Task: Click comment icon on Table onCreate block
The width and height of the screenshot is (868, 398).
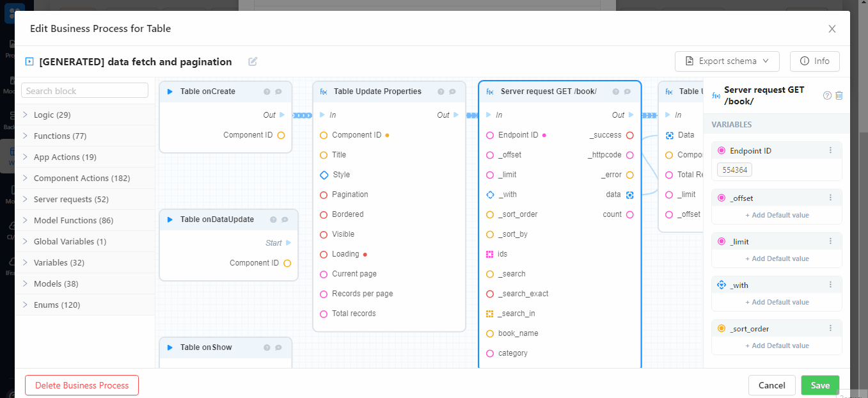Action: (x=278, y=92)
